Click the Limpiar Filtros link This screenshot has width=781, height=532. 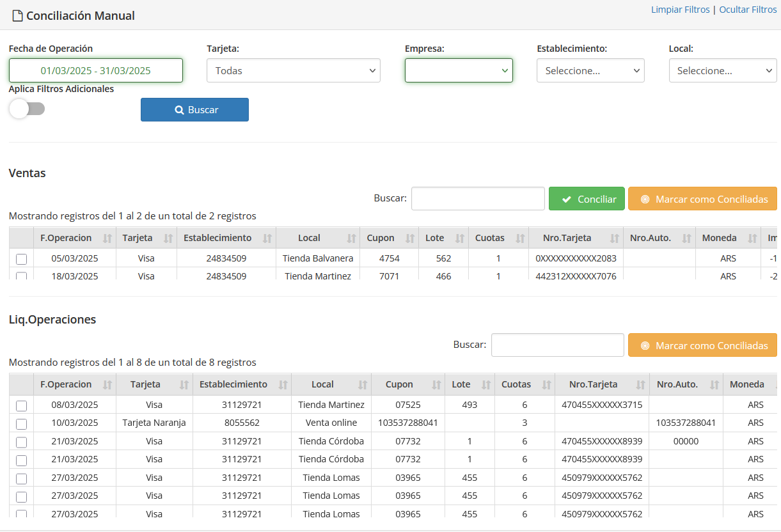681,10
